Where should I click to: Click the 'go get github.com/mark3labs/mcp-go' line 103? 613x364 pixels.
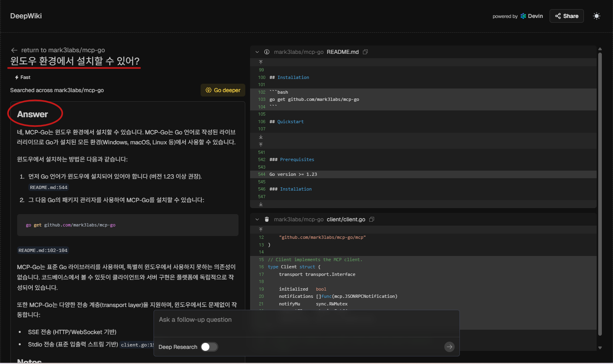click(314, 99)
